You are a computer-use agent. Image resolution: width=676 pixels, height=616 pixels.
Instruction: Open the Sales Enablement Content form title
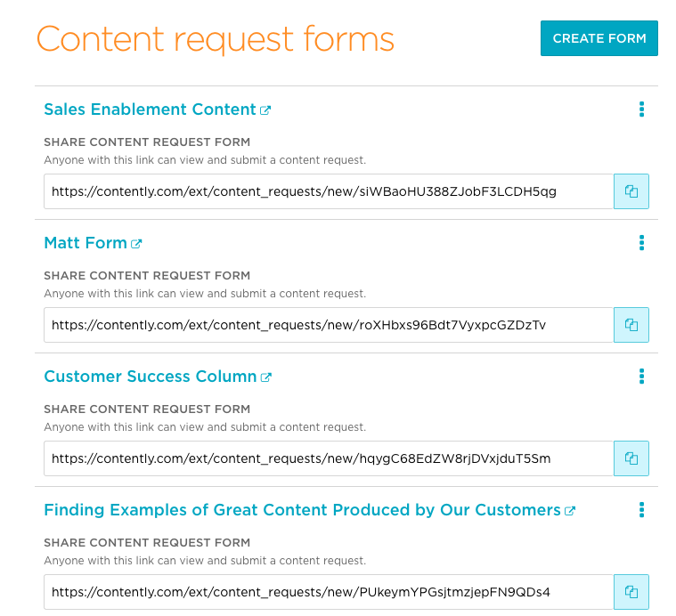pyautogui.click(x=150, y=109)
